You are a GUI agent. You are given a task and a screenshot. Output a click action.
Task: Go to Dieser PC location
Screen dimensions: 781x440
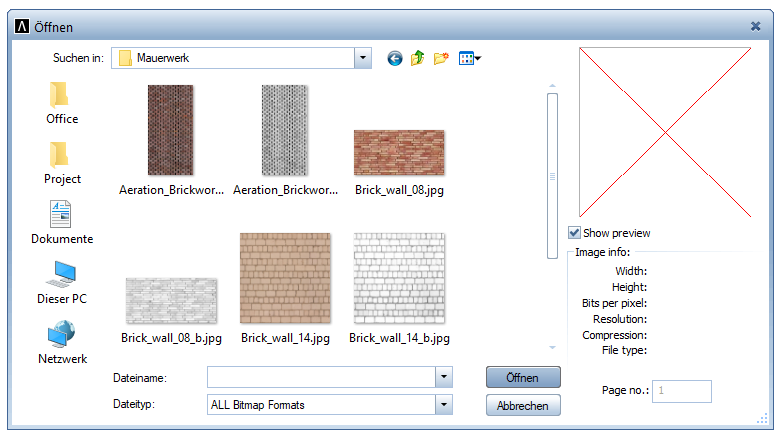click(x=62, y=283)
